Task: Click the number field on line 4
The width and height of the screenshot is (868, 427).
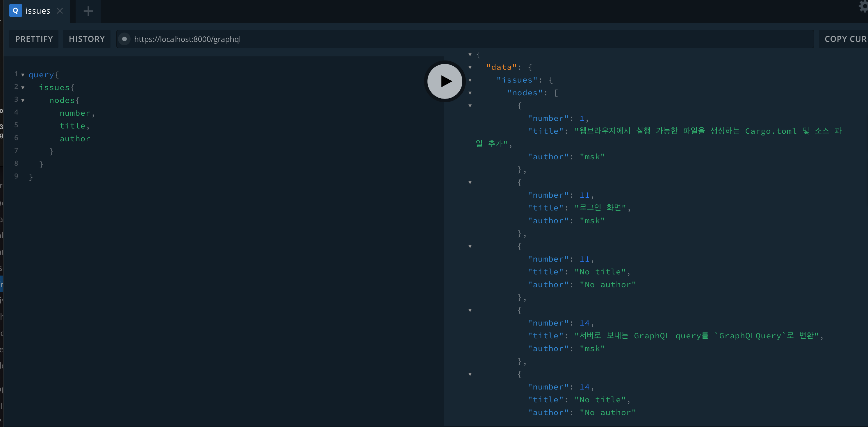Action: 75,113
